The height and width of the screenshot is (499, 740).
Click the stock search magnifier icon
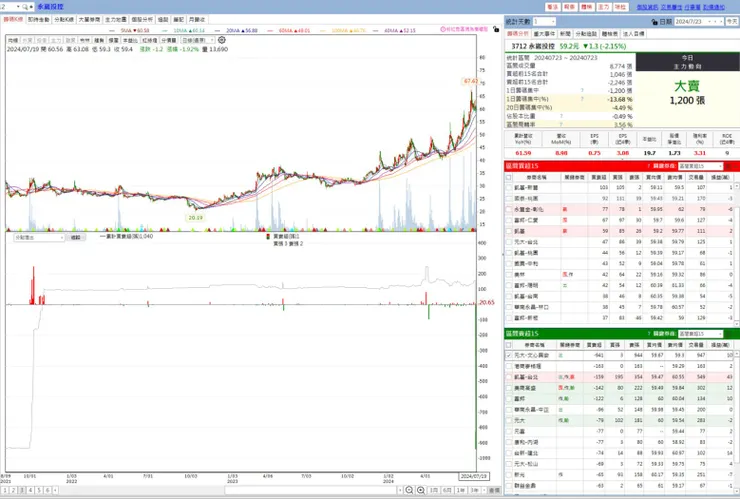pos(25,7)
